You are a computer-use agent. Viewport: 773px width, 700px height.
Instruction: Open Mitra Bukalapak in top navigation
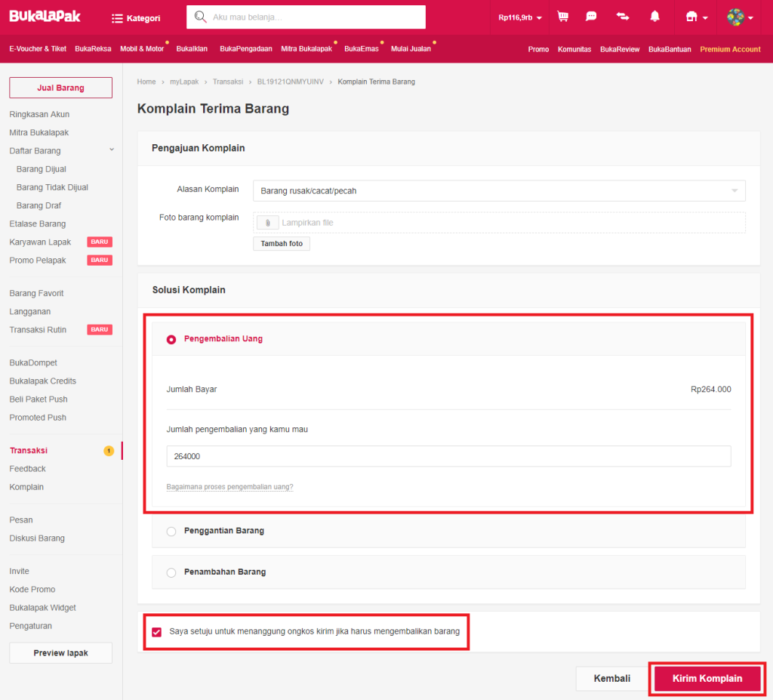click(306, 49)
